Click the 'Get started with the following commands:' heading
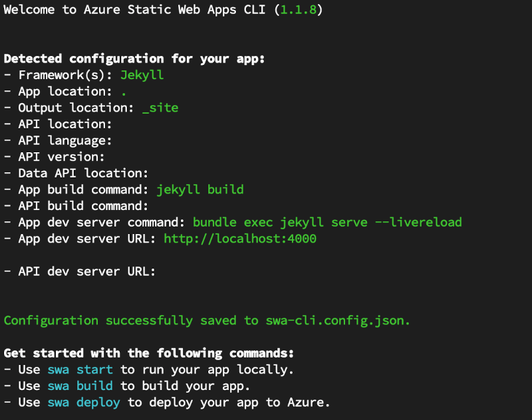The height and width of the screenshot is (420, 532). [149, 354]
